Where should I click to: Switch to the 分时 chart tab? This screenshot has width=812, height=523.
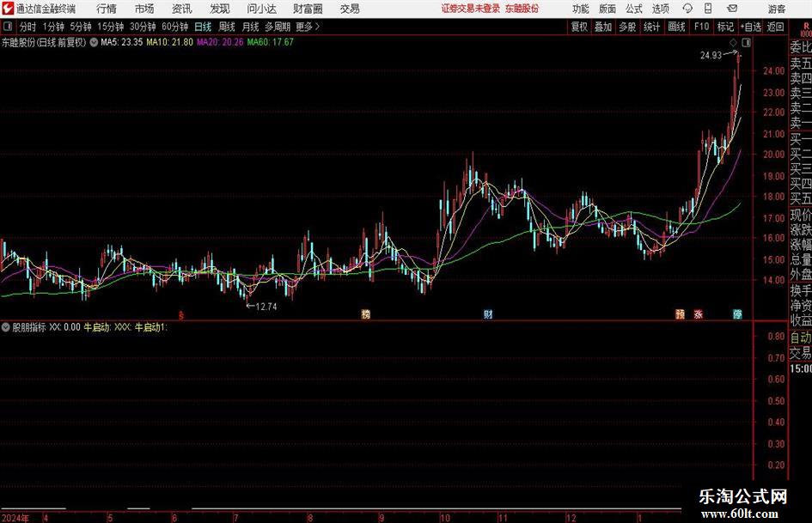click(28, 27)
